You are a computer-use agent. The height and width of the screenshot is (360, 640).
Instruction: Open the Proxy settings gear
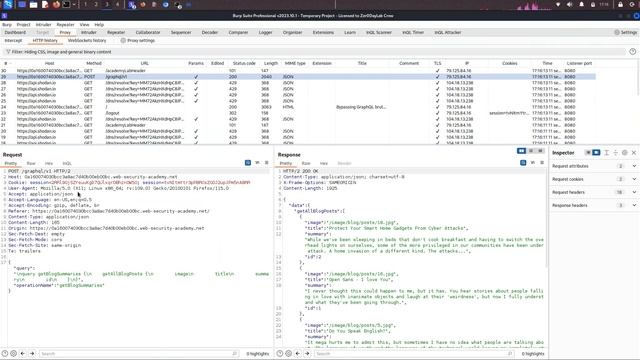pos(123,41)
